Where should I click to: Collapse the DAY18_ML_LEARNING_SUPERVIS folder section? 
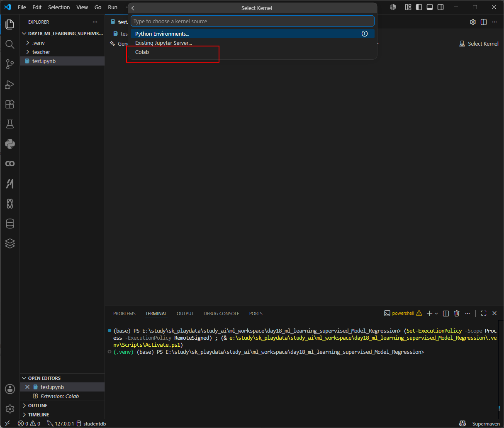[62, 34]
